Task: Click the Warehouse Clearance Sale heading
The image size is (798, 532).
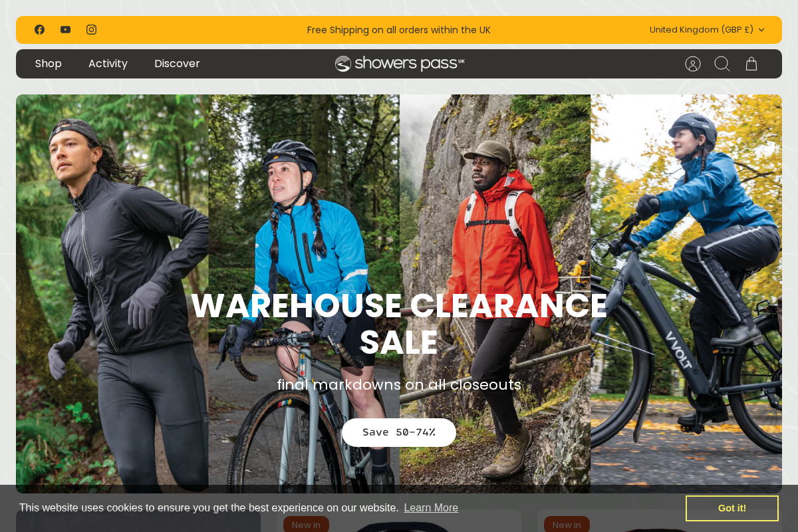Action: [399, 324]
